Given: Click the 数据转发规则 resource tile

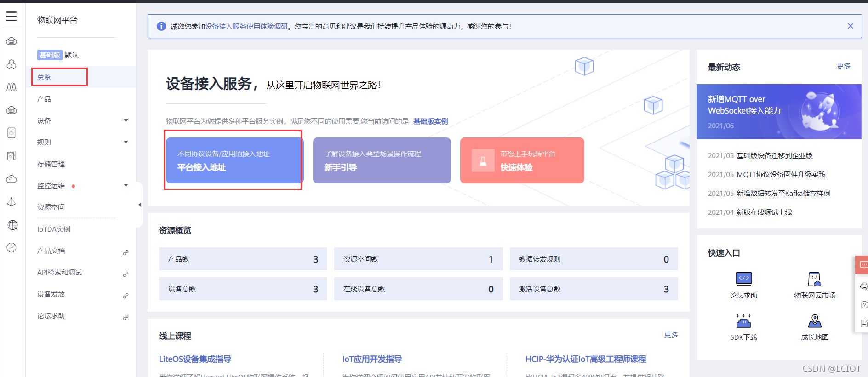Looking at the screenshot, I should tap(594, 259).
